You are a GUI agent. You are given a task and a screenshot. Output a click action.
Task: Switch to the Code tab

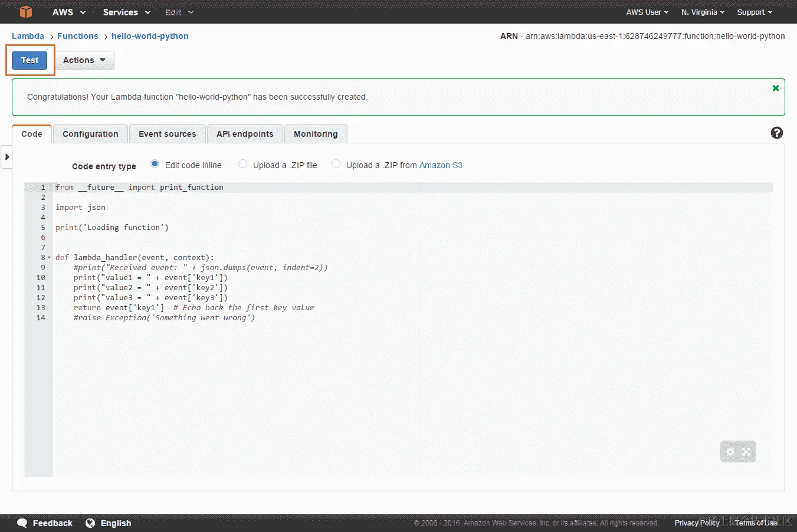pyautogui.click(x=32, y=134)
